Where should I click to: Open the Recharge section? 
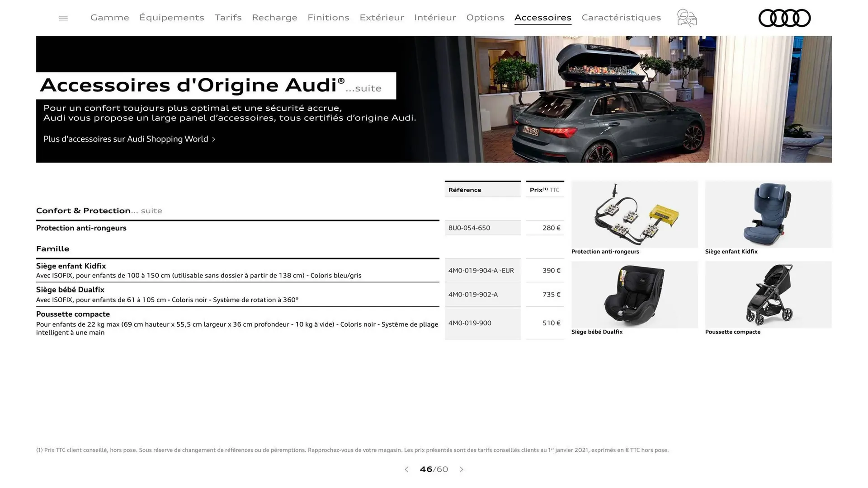[x=274, y=18]
